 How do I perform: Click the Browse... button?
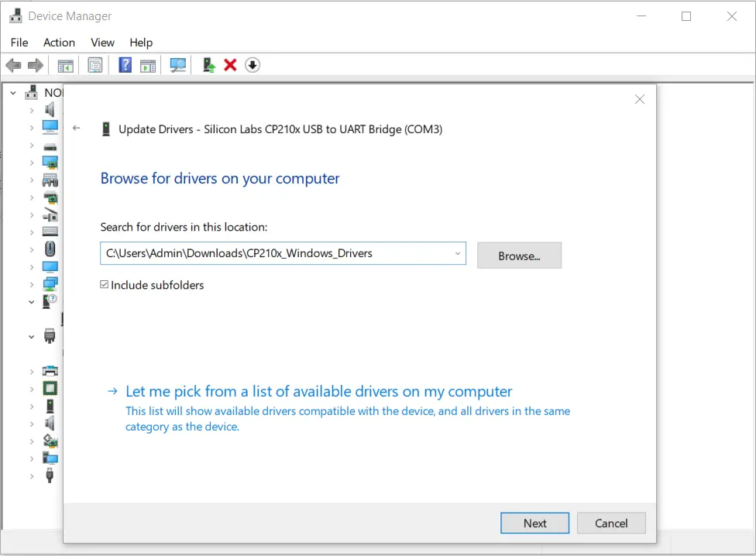click(519, 256)
